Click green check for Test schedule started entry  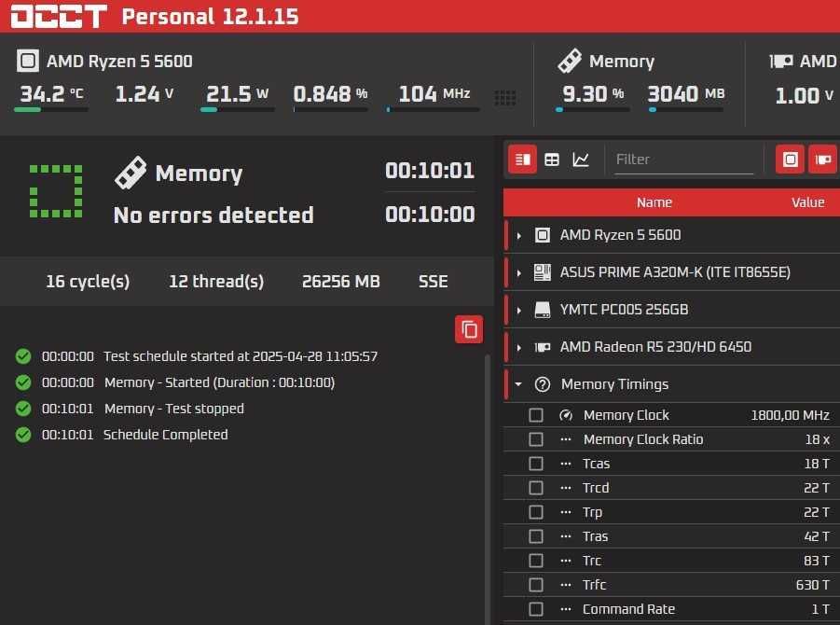pos(23,356)
